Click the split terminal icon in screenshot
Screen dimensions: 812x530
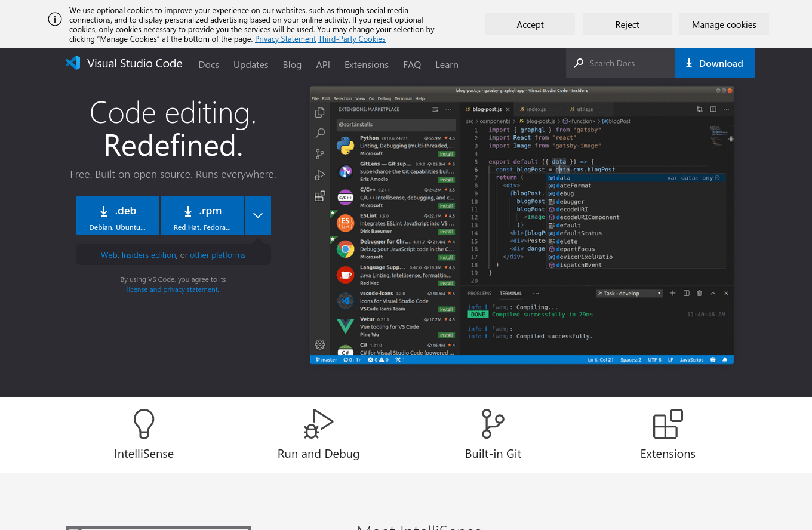pos(687,293)
